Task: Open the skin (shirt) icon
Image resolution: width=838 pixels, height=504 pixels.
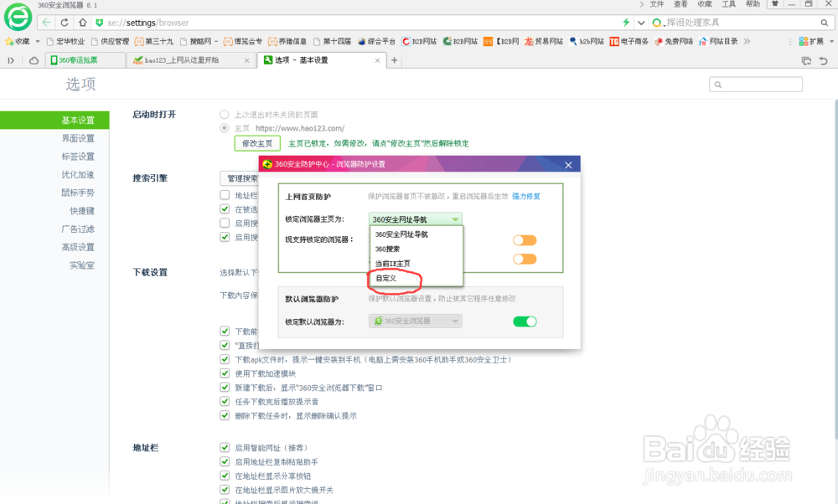Action: pyautogui.click(x=774, y=4)
